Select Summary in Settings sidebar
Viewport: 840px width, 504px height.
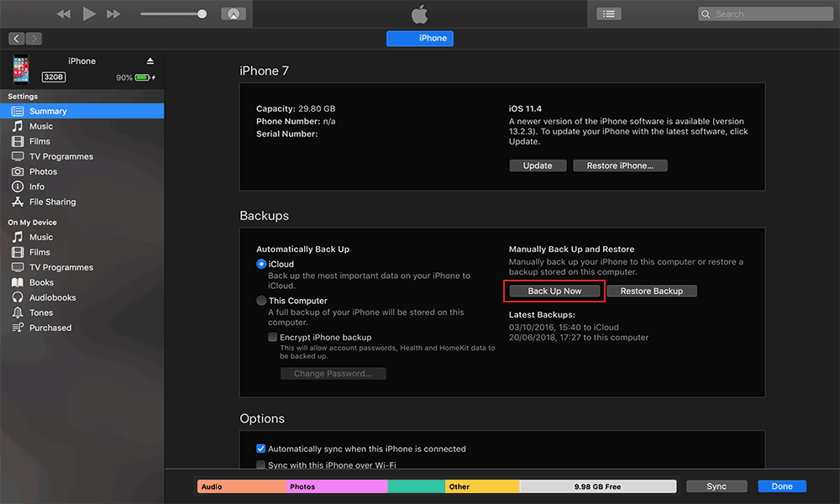click(82, 111)
